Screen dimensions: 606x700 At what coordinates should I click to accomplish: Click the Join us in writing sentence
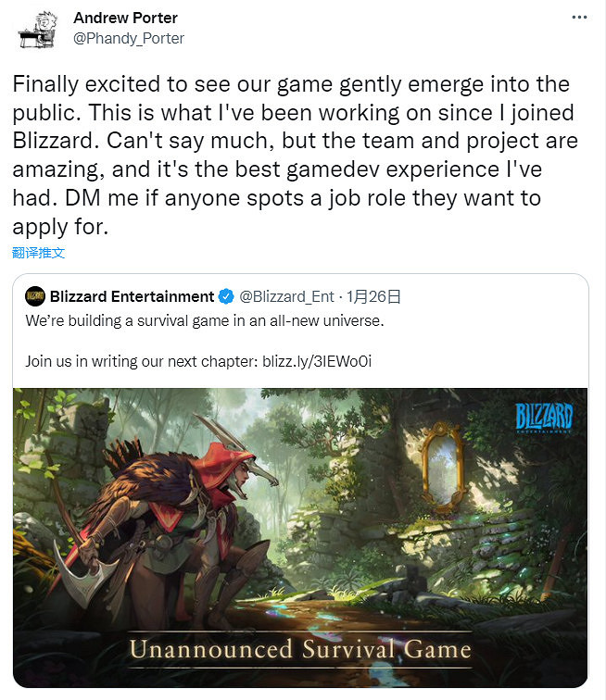[x=198, y=361]
